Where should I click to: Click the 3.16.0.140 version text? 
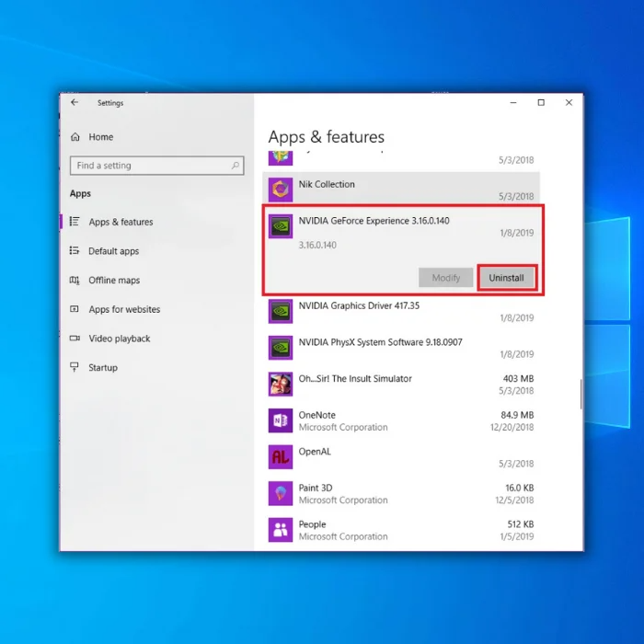coord(317,246)
